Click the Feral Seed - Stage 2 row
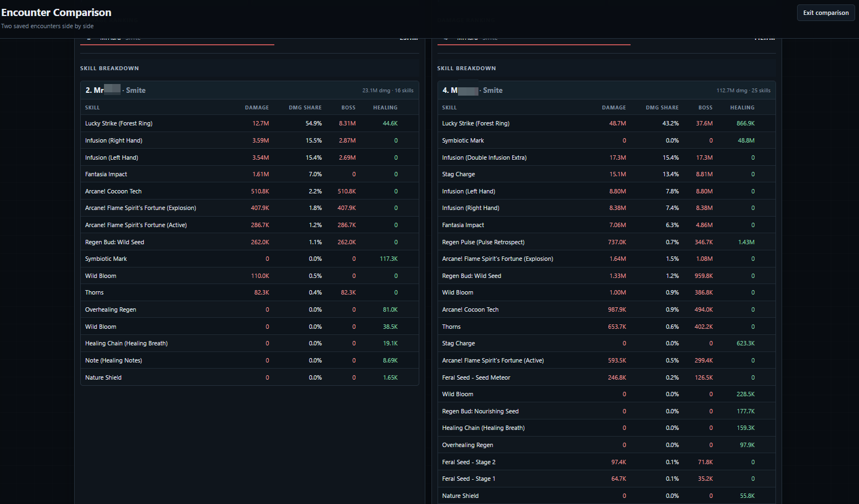This screenshot has height=504, width=859. [606, 462]
